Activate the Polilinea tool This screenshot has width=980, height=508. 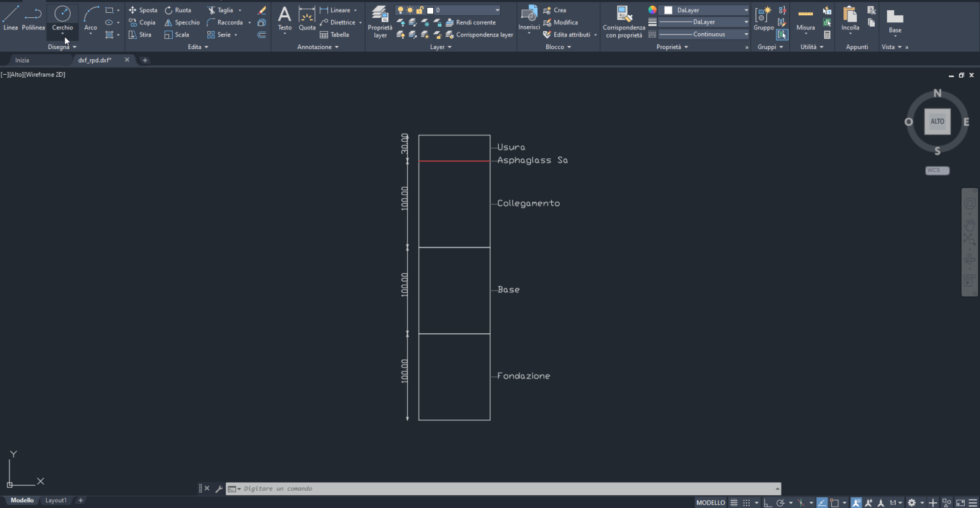pyautogui.click(x=33, y=18)
